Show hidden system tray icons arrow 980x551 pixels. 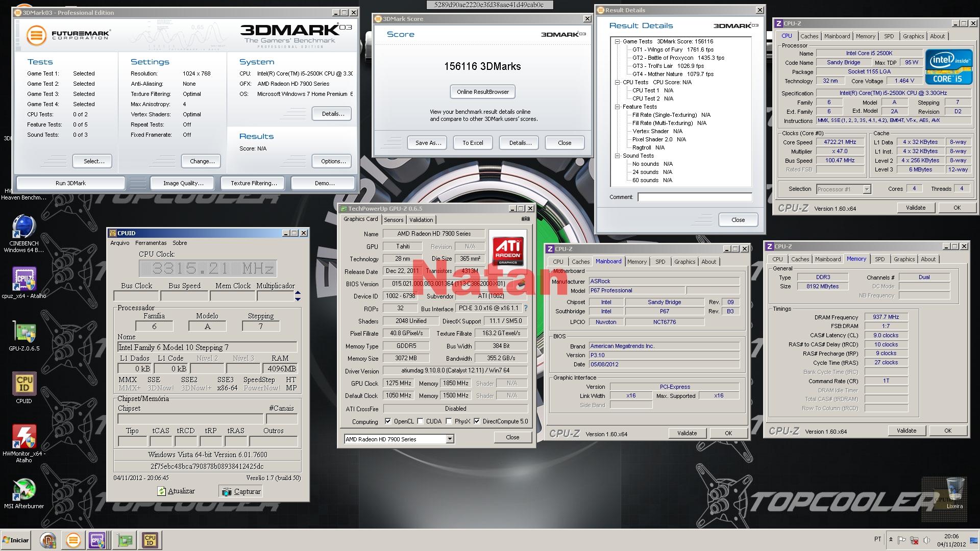click(x=891, y=540)
